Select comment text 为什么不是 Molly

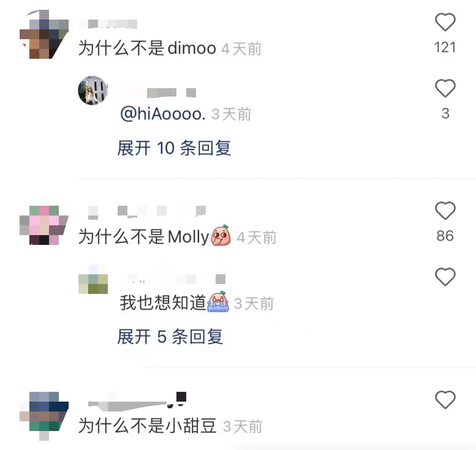143,237
